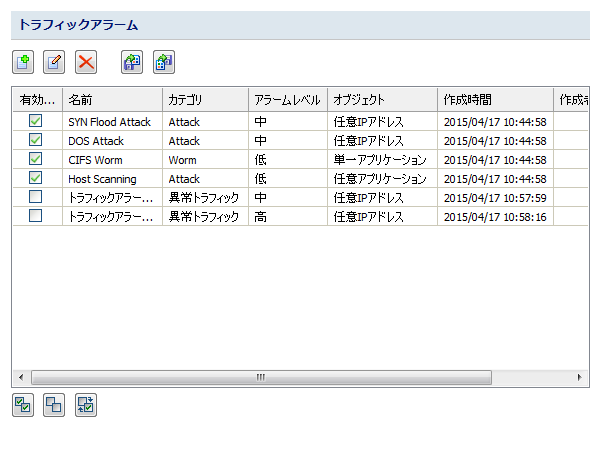Viewport: 600px width, 450px height.
Task: Click the add new alarm icon
Action: (x=24, y=62)
